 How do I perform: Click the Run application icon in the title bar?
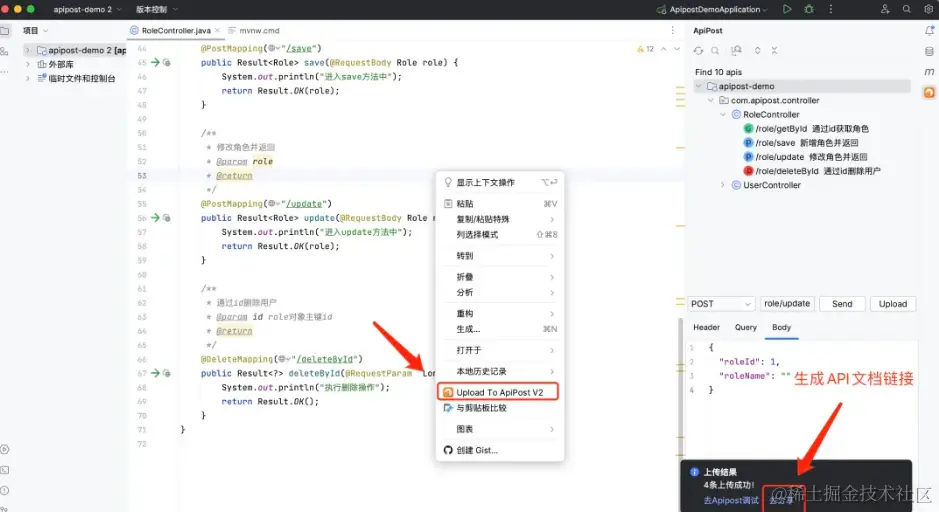[787, 9]
